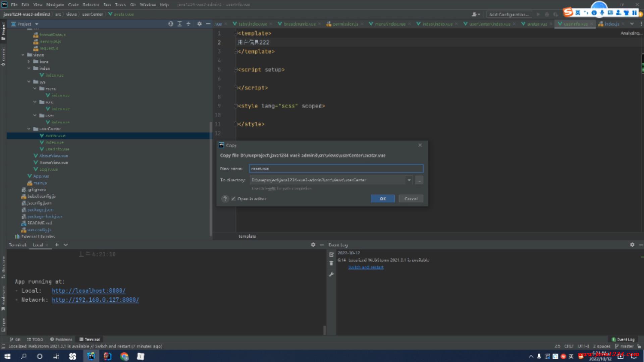
Task: Open localhost:8080 link in terminal
Action: point(89,291)
